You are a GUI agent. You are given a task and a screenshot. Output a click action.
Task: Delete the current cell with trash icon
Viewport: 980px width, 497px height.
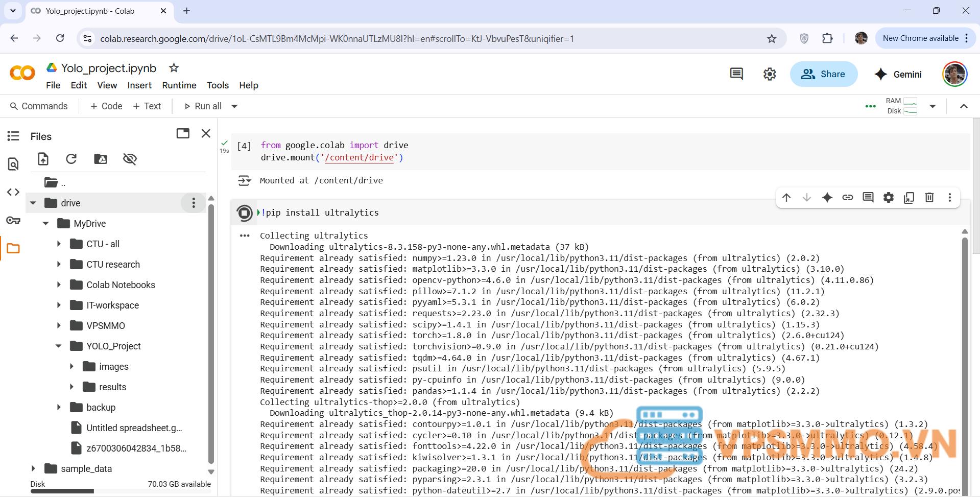tap(929, 198)
